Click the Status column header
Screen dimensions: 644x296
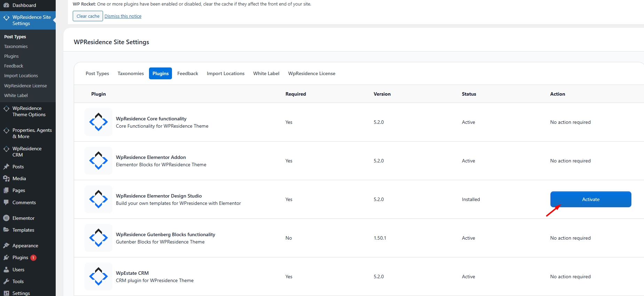469,94
